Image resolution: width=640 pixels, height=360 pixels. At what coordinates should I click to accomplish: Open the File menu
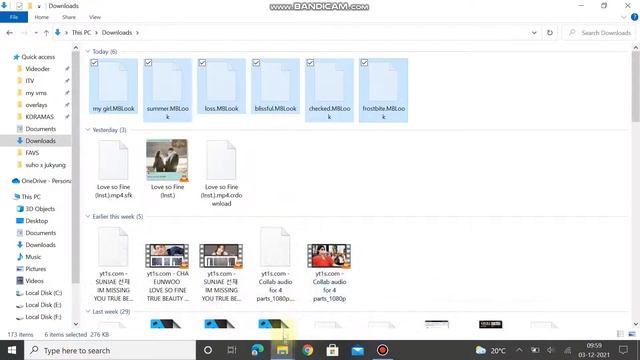pos(14,17)
